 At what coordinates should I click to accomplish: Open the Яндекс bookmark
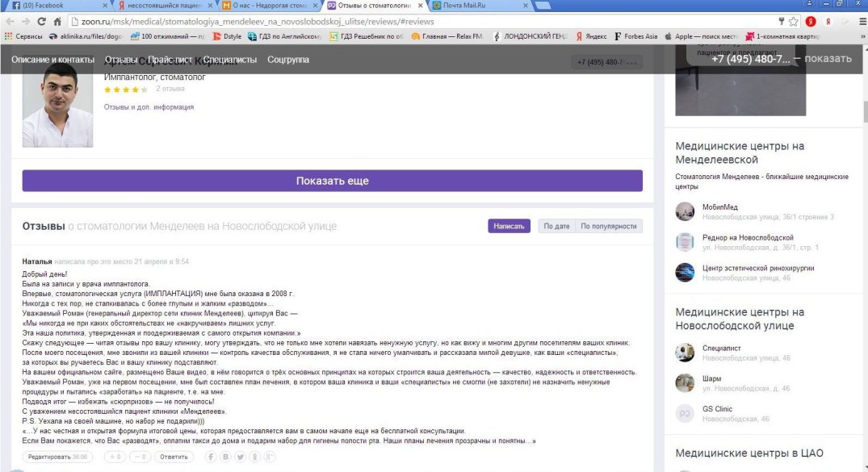click(x=591, y=36)
